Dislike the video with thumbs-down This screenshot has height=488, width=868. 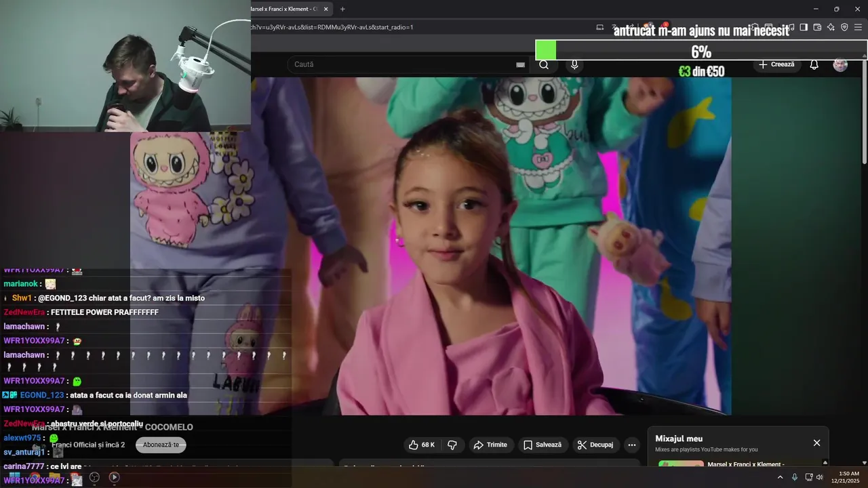click(x=452, y=445)
